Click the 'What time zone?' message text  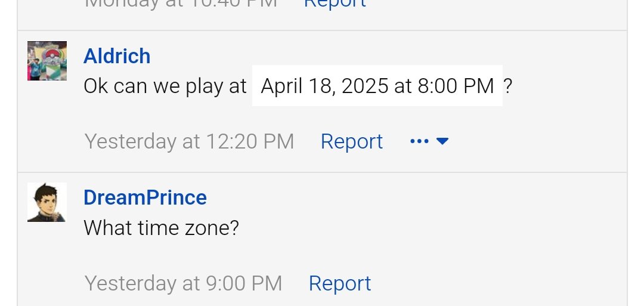click(x=161, y=227)
